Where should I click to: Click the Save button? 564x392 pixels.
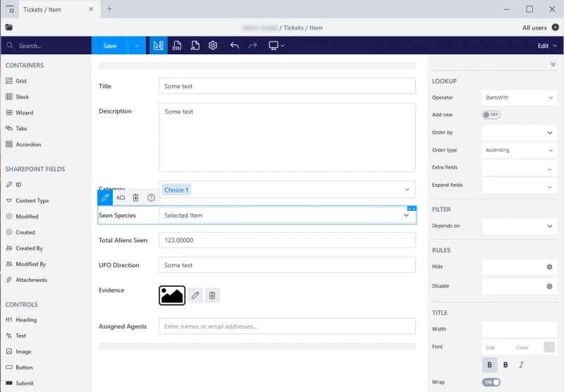click(x=110, y=46)
